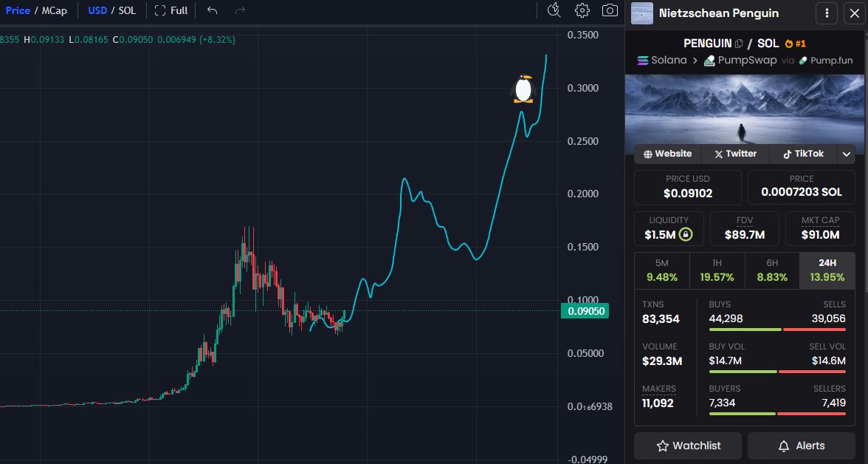Click the FDV $89.7M box
The height and width of the screenshot is (464, 868).
745,228
